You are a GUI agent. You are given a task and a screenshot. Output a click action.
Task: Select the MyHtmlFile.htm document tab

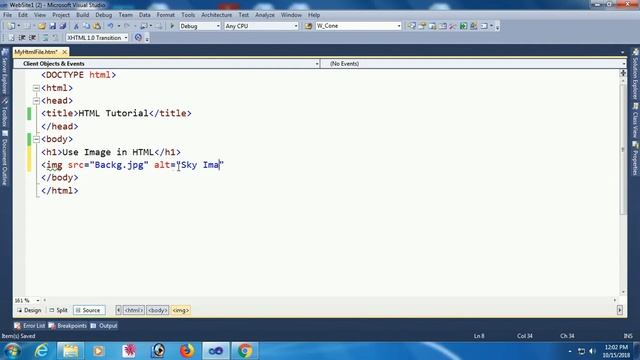point(36,52)
